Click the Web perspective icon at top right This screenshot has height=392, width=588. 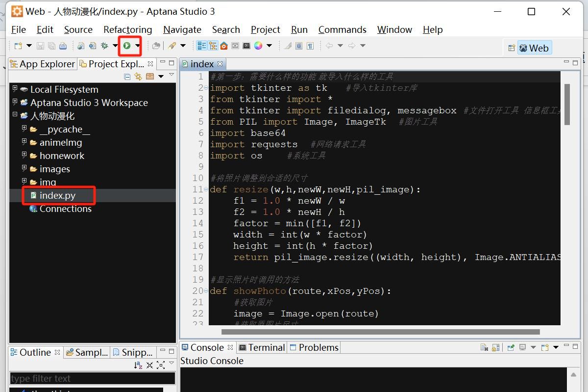[x=535, y=48]
